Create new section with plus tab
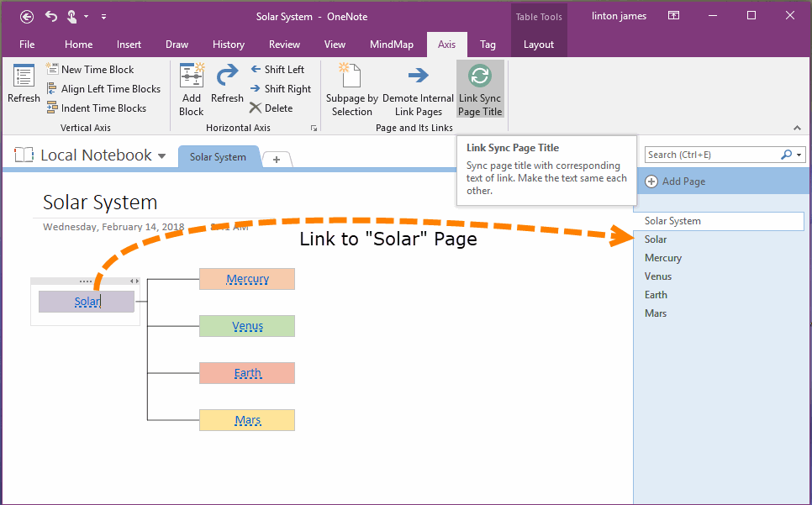This screenshot has height=505, width=812. [x=277, y=160]
